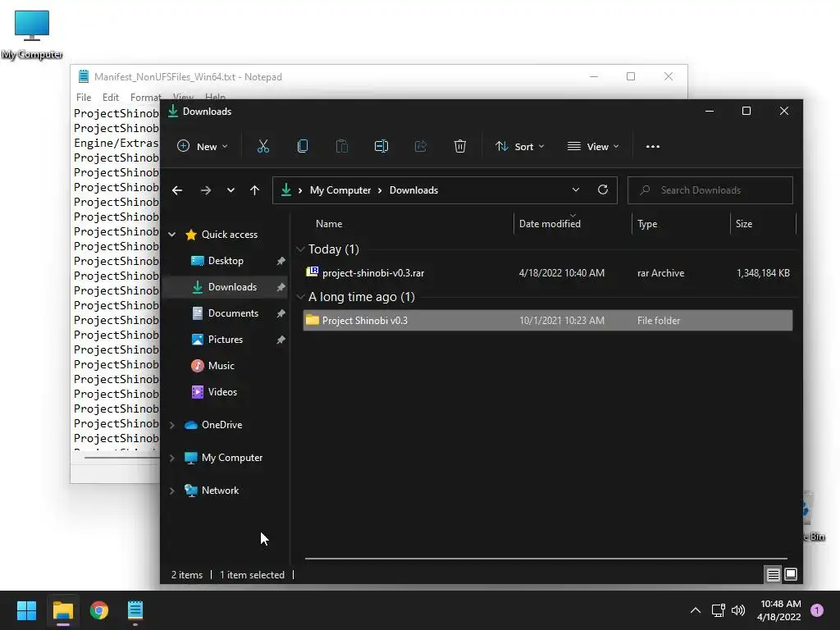Open Notepad File menu

pos(84,97)
